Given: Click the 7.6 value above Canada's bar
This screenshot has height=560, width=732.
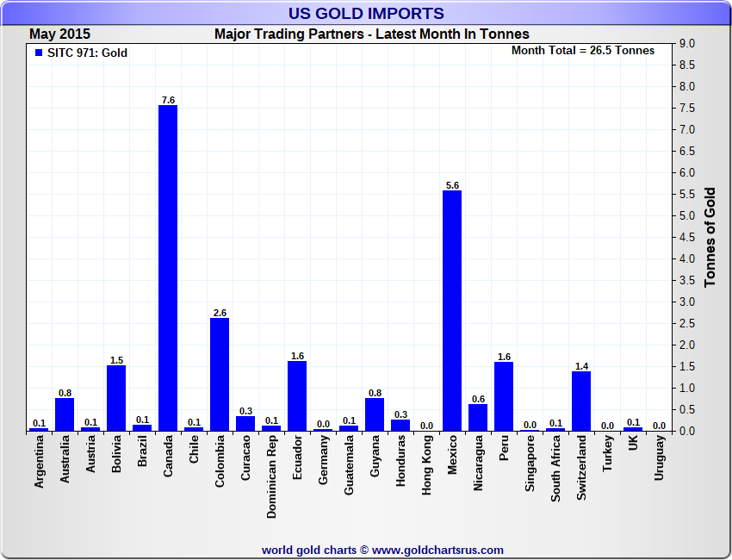Looking at the screenshot, I should click(168, 100).
